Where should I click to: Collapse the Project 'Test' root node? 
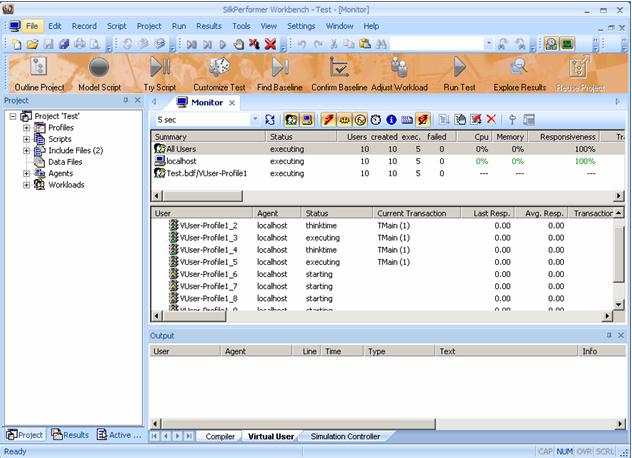pos(12,116)
